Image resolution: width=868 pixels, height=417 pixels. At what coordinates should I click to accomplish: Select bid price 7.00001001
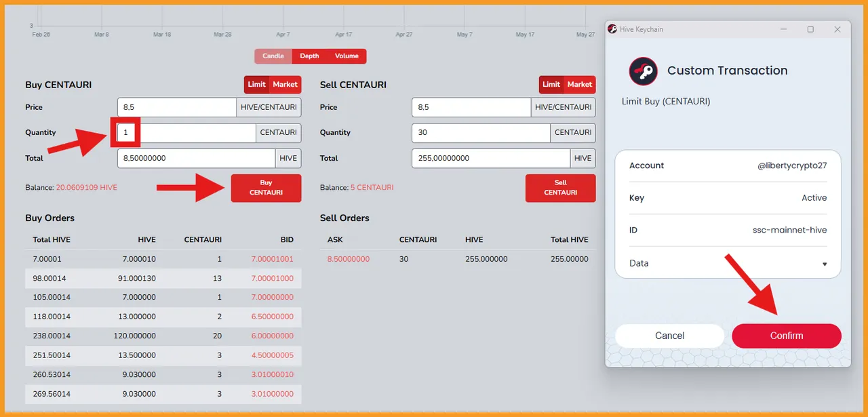click(x=273, y=259)
